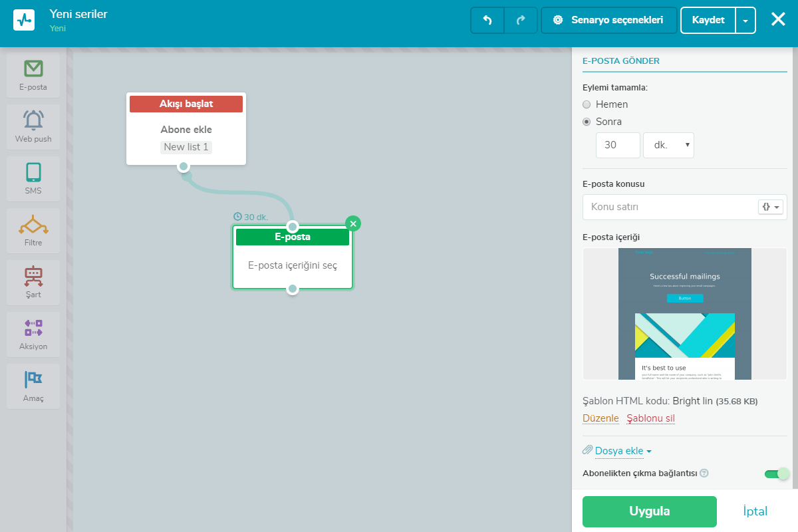Open help tooltip for Abonelikten çıkma bağlantısı
The height and width of the screenshot is (532, 798).
coord(704,473)
